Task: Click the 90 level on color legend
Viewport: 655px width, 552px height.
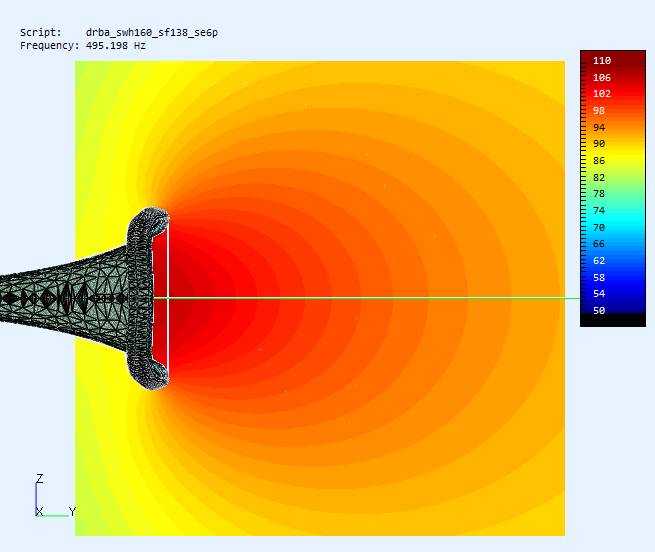Action: coord(599,144)
